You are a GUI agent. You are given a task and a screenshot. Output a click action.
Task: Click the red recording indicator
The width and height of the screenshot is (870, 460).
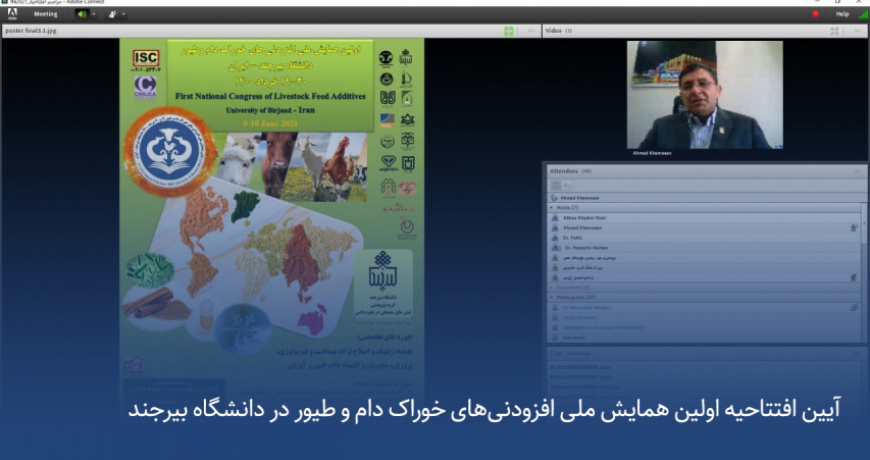point(816,14)
